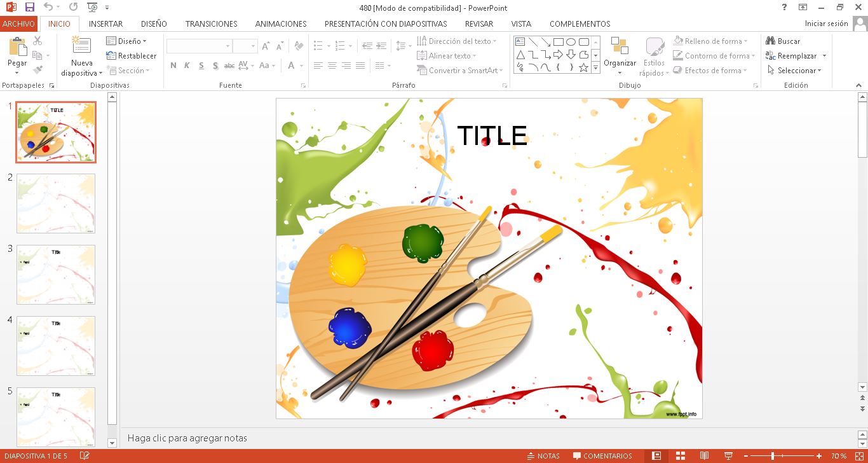Decrease list indent level icon
The width and height of the screenshot is (868, 463).
(367, 46)
